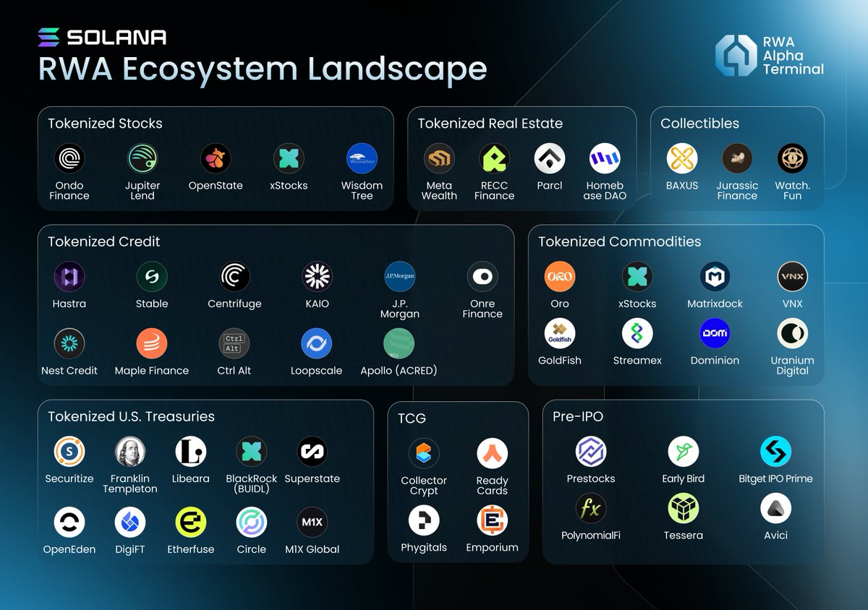Screen dimensions: 868x610
Task: Click the Homebase DAO logo
Action: [605, 158]
